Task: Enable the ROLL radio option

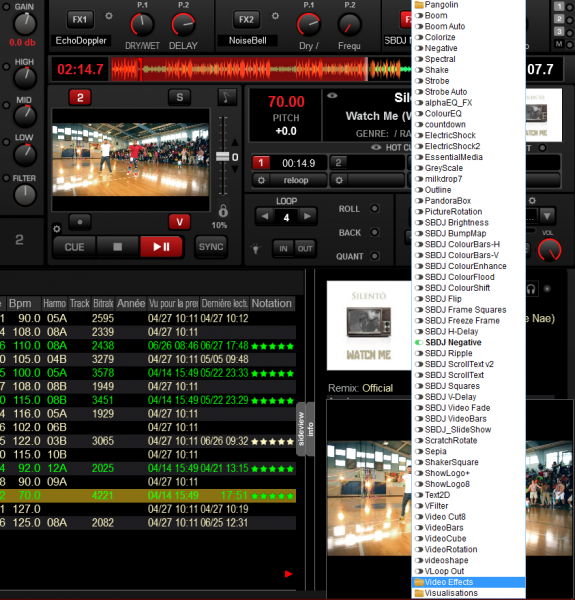Action: pyautogui.click(x=375, y=209)
